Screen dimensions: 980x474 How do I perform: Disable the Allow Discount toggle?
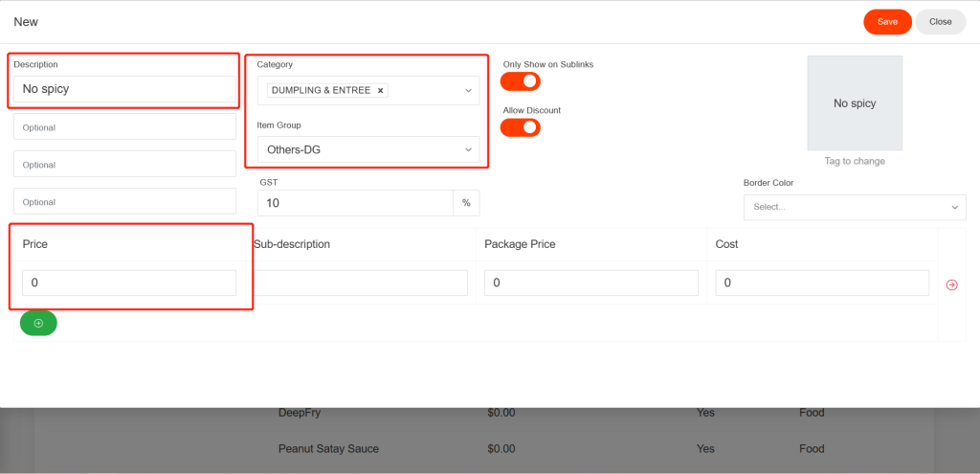(521, 127)
